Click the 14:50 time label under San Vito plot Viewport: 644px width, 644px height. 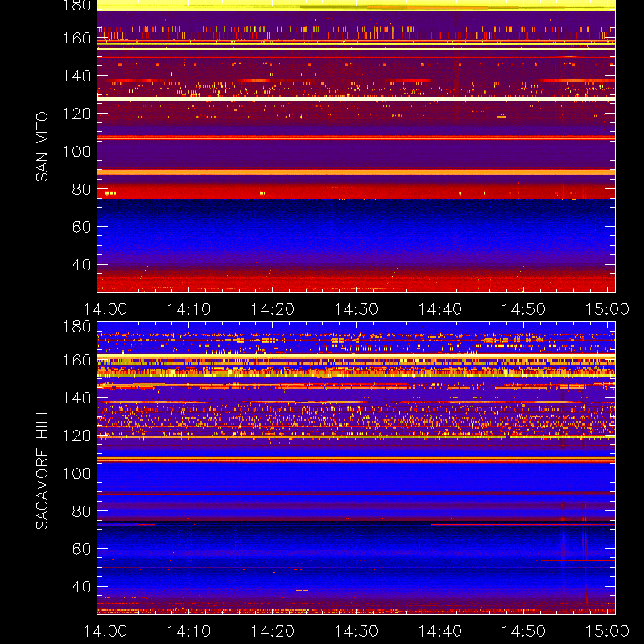click(524, 309)
